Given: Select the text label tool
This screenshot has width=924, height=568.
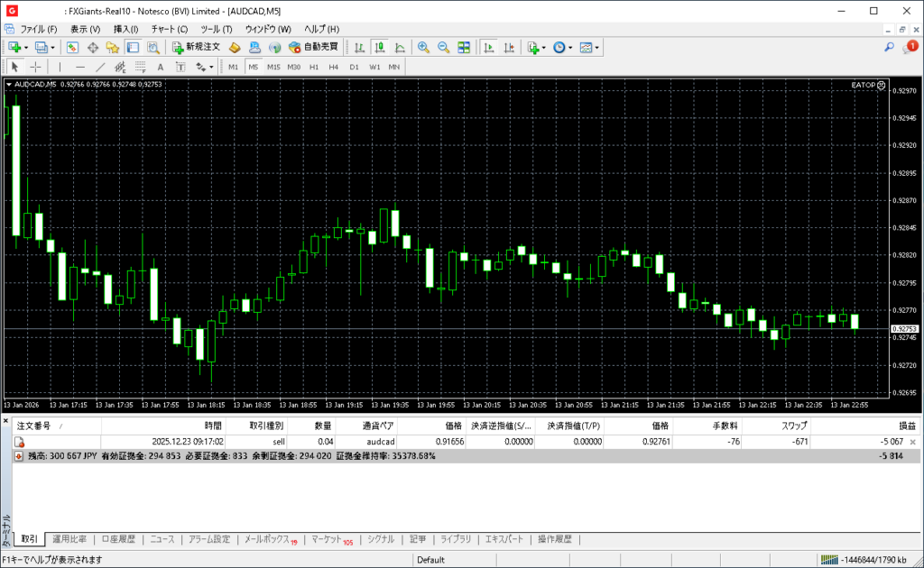Looking at the screenshot, I should (x=161, y=67).
